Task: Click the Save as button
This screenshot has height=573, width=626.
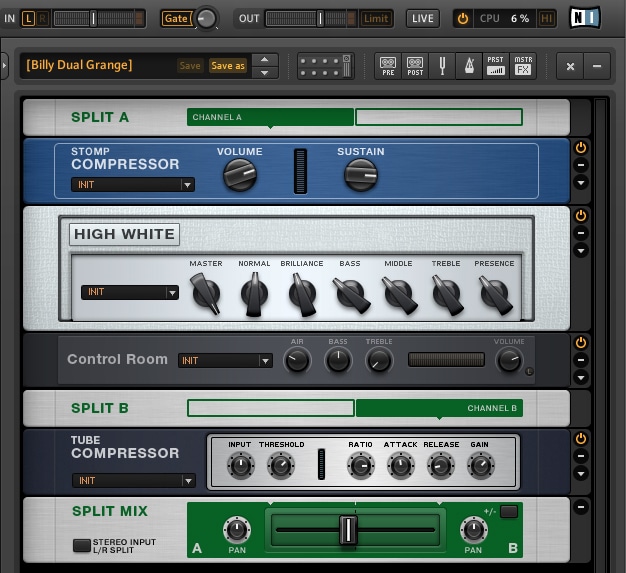Action: click(228, 65)
